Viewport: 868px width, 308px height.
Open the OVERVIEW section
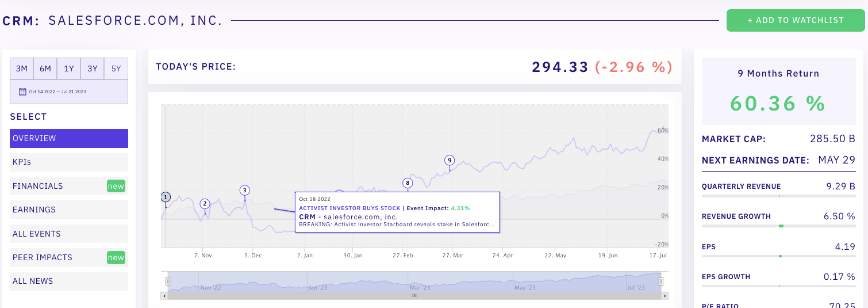[69, 138]
